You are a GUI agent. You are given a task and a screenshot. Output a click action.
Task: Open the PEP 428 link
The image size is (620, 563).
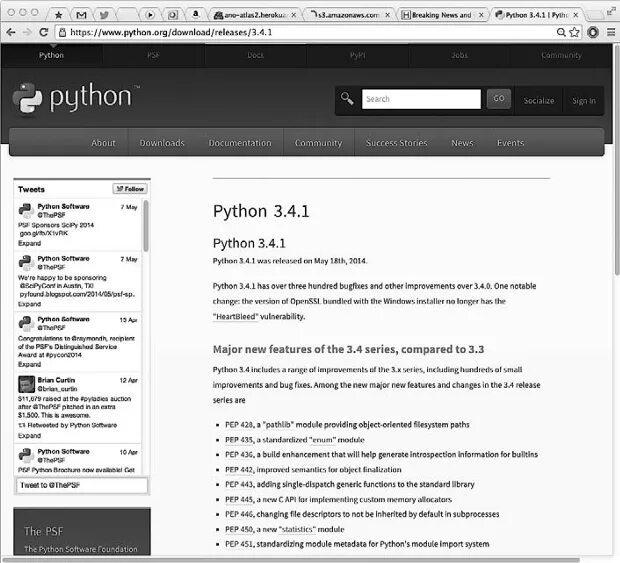[x=239, y=425]
